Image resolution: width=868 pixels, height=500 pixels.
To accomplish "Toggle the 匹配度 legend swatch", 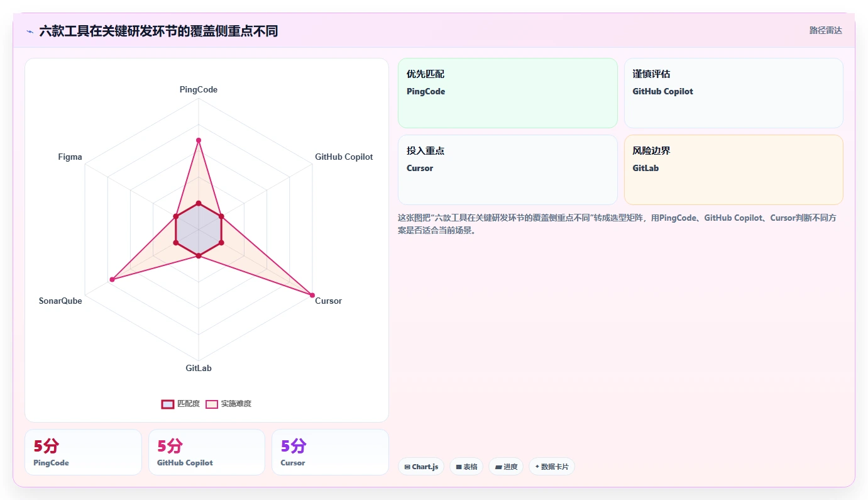I will 168,404.
